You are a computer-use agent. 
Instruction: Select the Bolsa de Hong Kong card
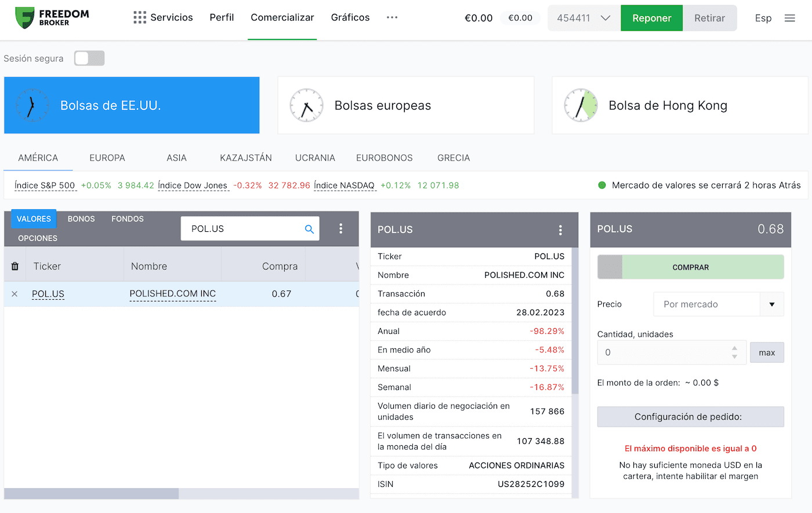(x=680, y=105)
